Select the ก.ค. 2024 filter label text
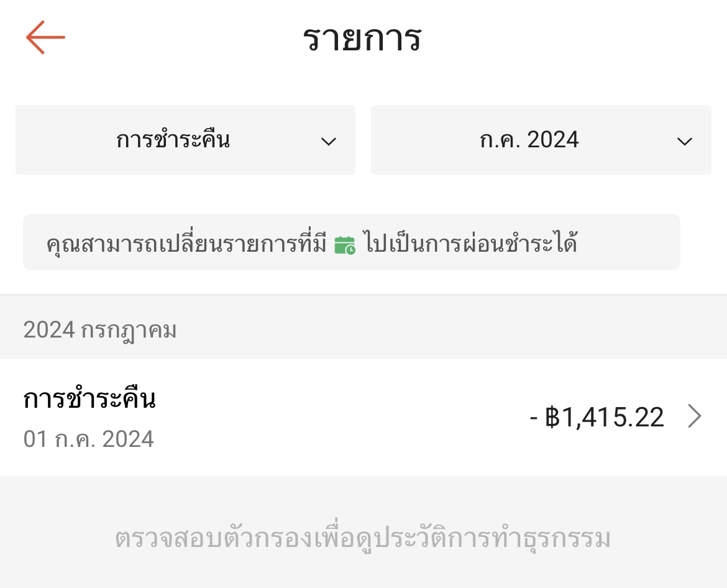Screen dimensions: 727x588 [x=529, y=140]
